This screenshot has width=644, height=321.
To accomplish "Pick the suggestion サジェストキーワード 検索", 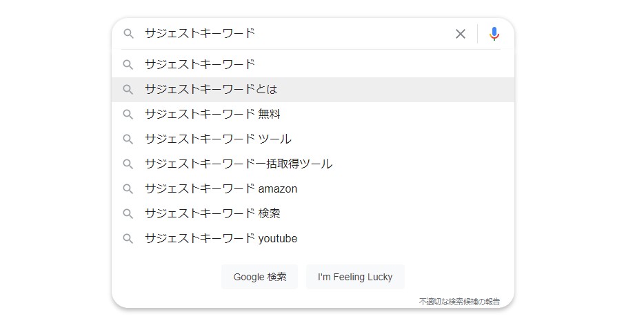I will click(x=312, y=214).
